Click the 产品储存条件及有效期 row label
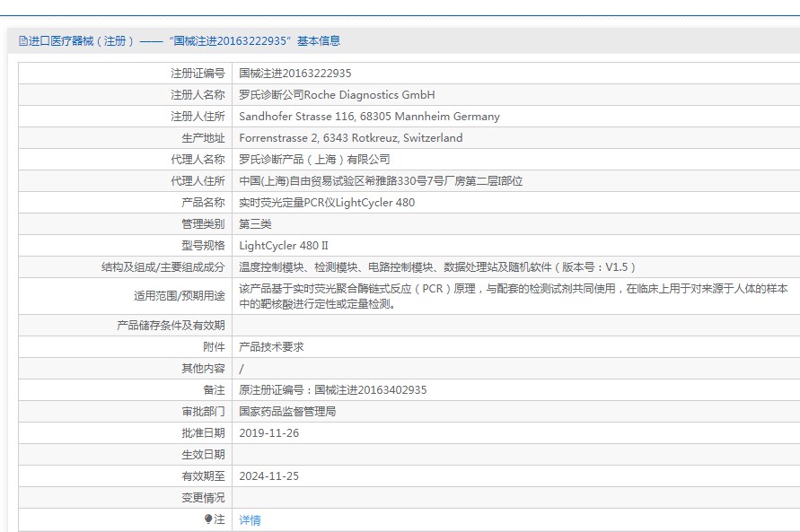Viewport: 800px width, 532px height. coord(171,326)
